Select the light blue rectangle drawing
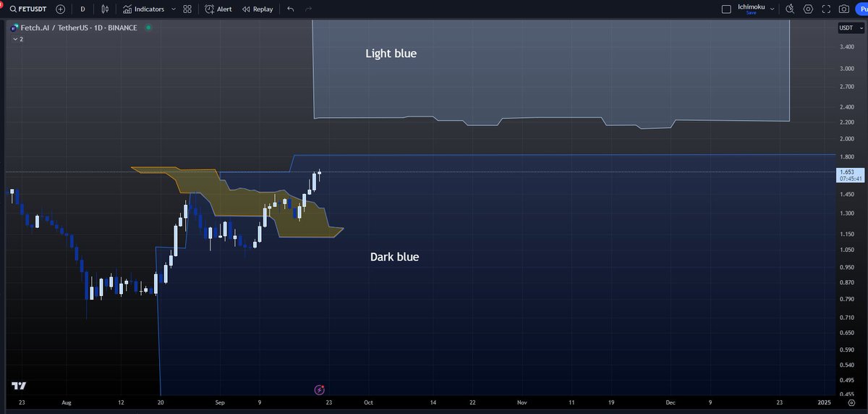The width and height of the screenshot is (868, 414). pyautogui.click(x=550, y=72)
